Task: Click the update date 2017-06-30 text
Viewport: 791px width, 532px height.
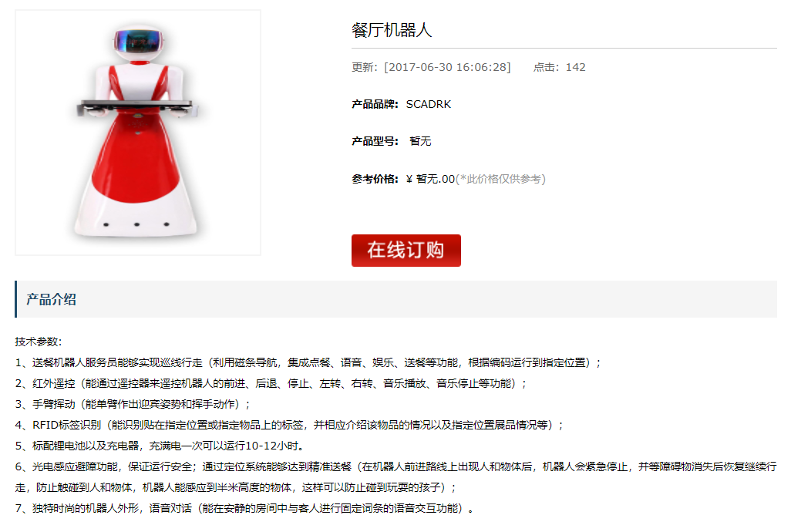Action: (x=447, y=68)
